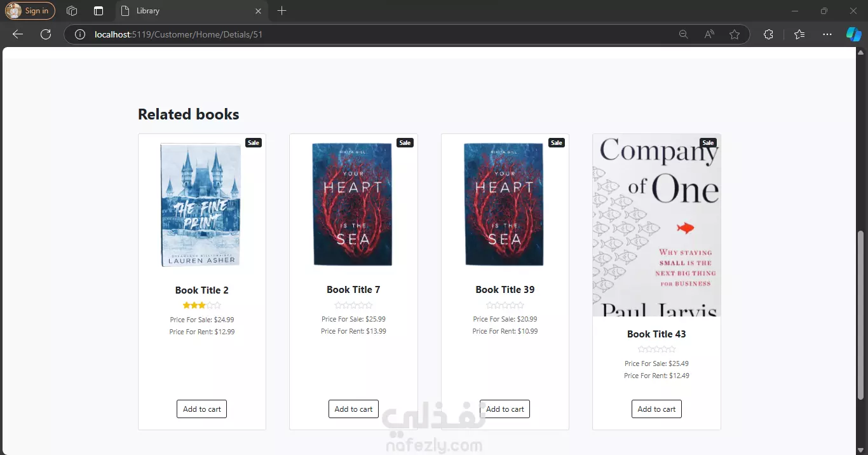The height and width of the screenshot is (455, 868).
Task: Click Price For Sale: $25.49 text
Action: (x=656, y=363)
